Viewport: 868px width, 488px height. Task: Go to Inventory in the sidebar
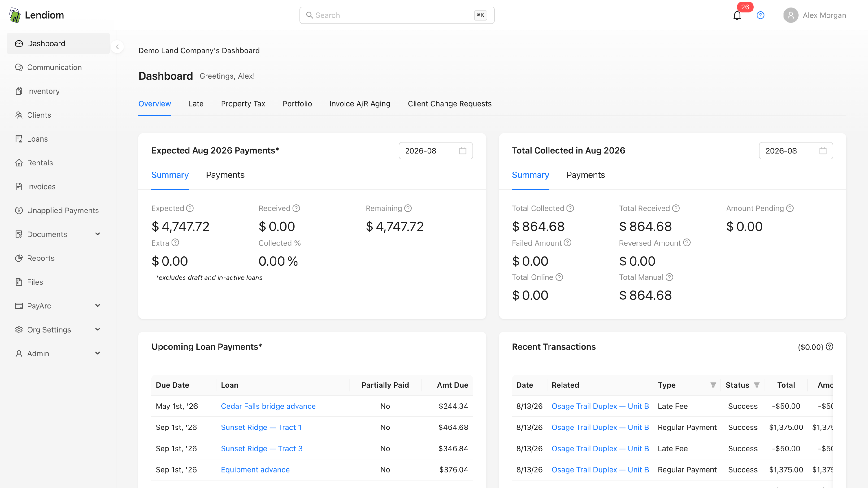click(58, 91)
